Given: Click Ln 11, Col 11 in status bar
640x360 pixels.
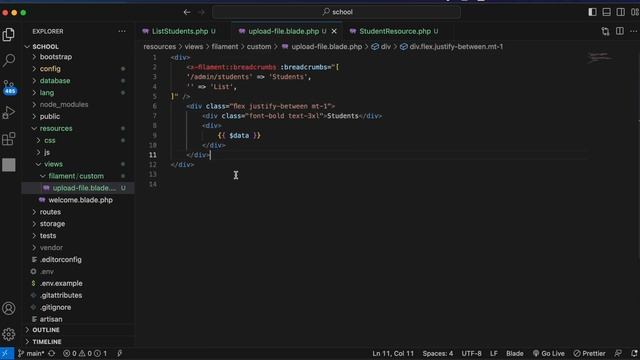Looking at the screenshot, I should tap(393, 353).
